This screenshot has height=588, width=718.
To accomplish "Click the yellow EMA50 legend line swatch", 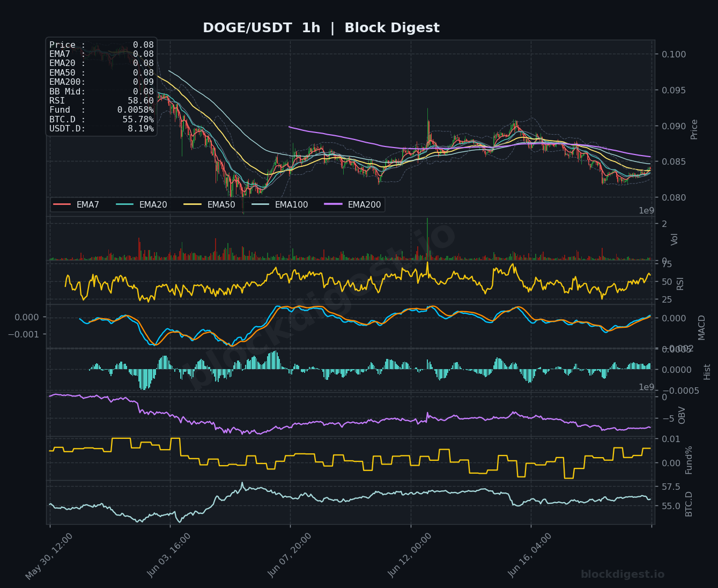I will click(x=193, y=204).
